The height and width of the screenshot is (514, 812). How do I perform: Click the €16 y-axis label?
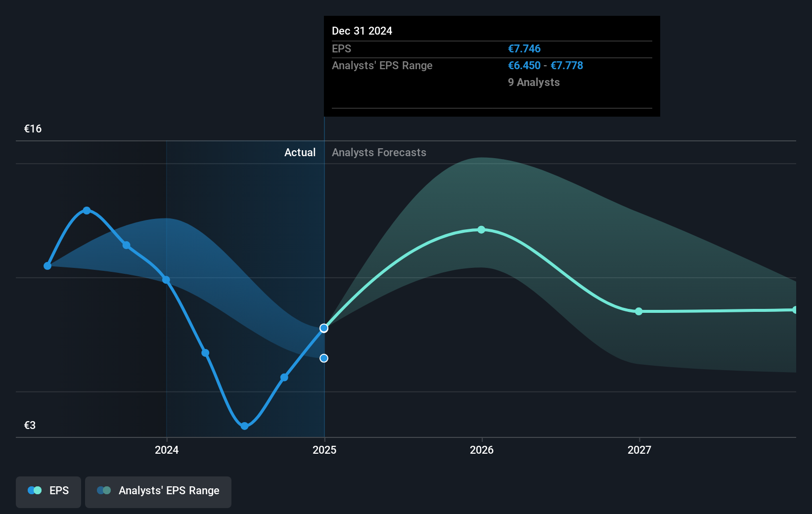[x=33, y=129]
